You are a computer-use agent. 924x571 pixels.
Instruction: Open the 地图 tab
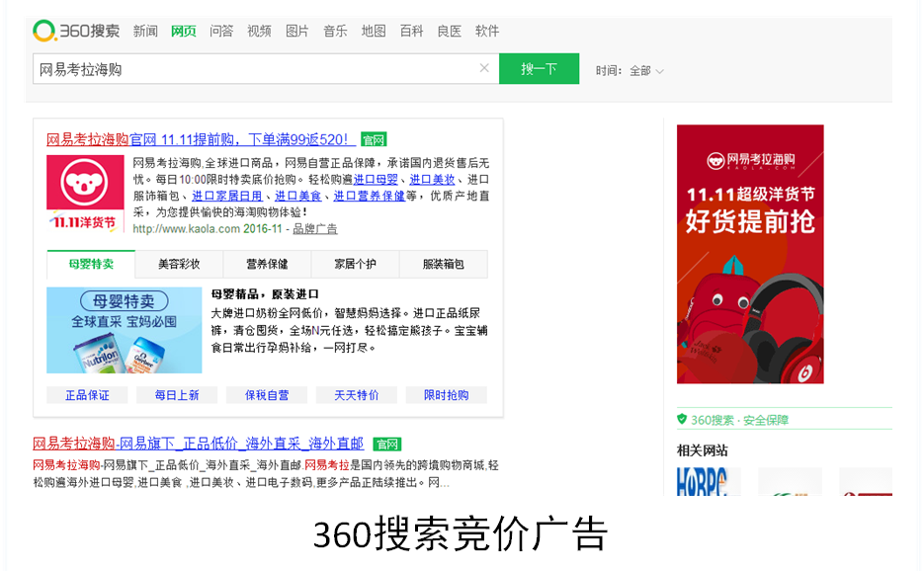(374, 31)
